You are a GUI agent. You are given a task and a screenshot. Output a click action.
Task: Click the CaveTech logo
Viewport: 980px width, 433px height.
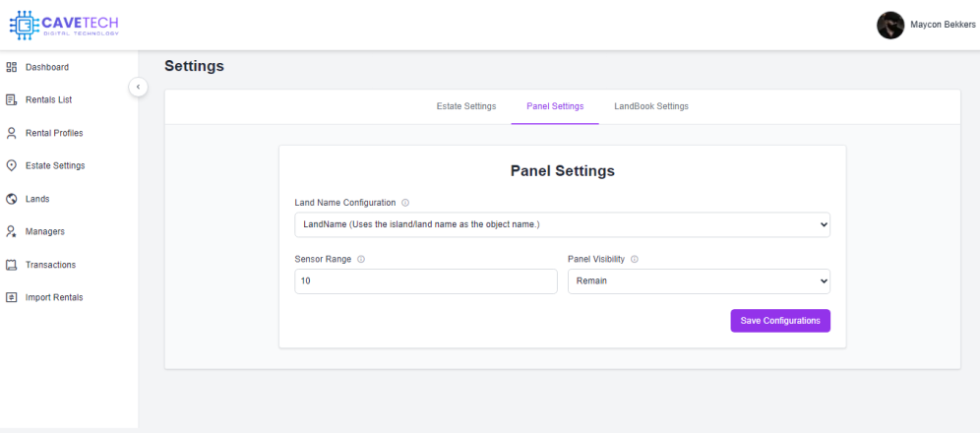tap(64, 25)
